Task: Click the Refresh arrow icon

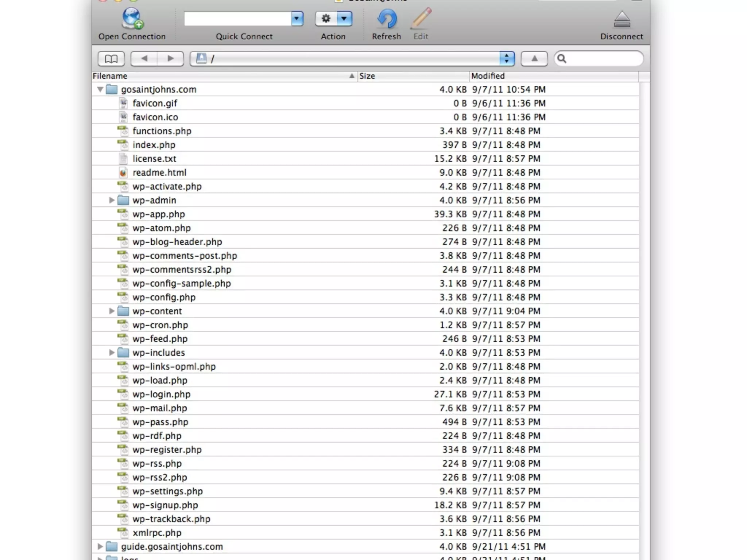Action: [x=386, y=19]
